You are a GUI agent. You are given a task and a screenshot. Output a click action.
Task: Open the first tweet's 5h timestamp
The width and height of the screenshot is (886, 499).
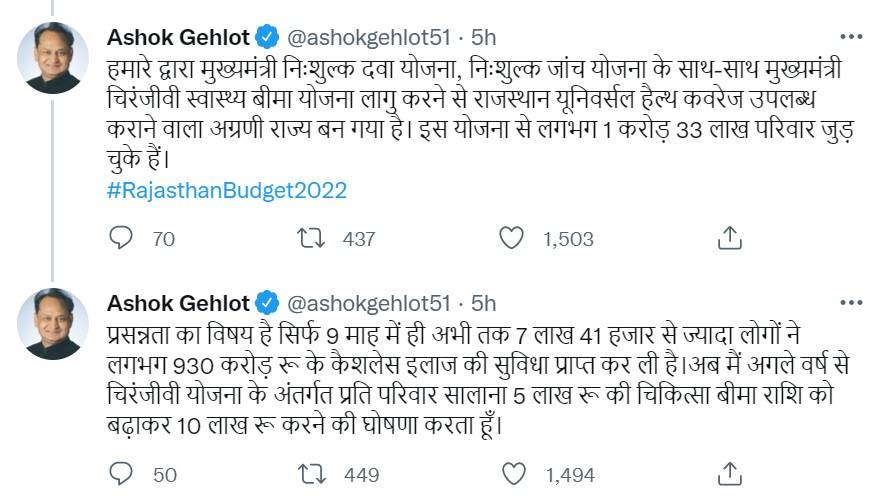(x=483, y=38)
